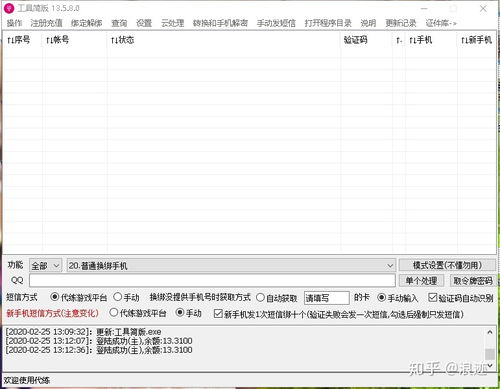Click the log scrollbar thumb
Screen dimensions: 500x389
[490, 354]
